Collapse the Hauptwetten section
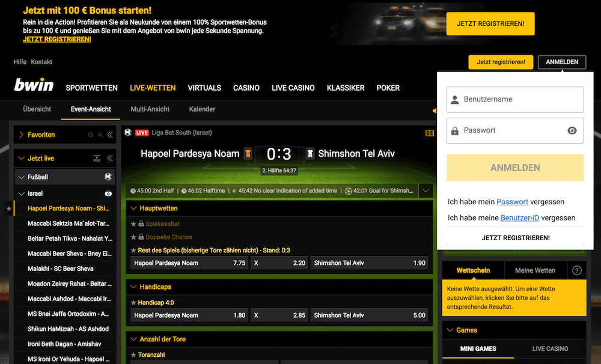Viewport: 601px width, 364px height. point(134,208)
